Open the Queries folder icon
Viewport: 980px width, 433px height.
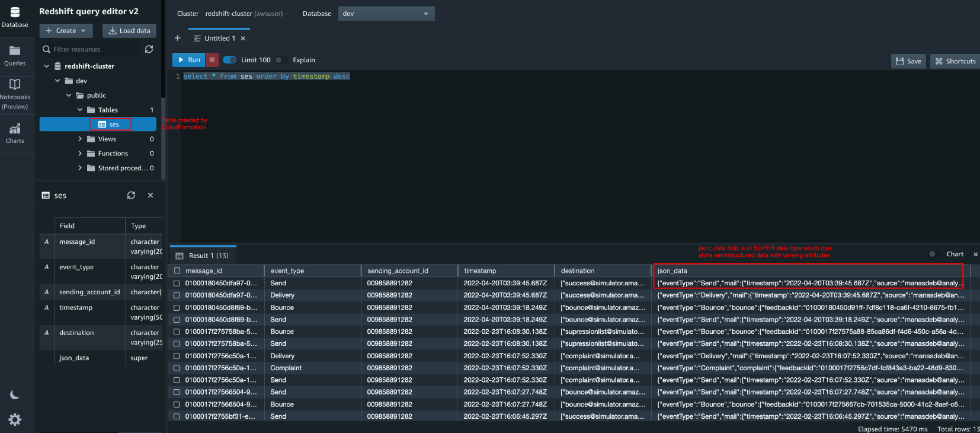(x=15, y=51)
